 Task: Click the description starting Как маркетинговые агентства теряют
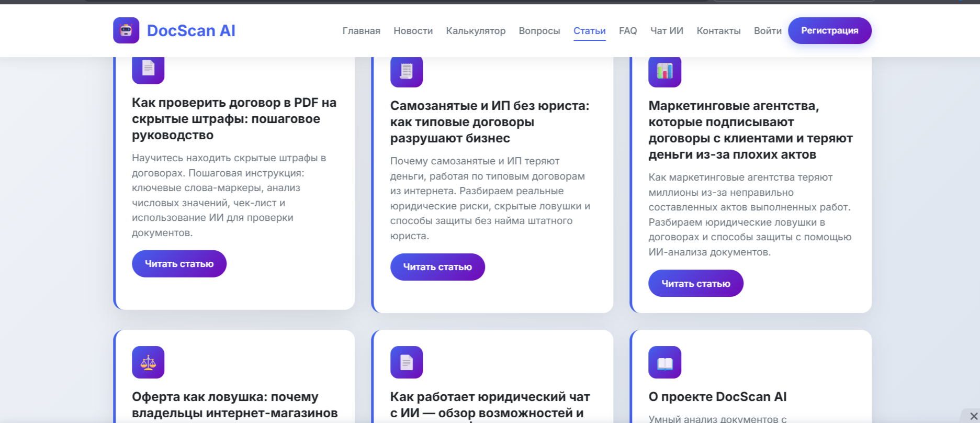(x=750, y=215)
